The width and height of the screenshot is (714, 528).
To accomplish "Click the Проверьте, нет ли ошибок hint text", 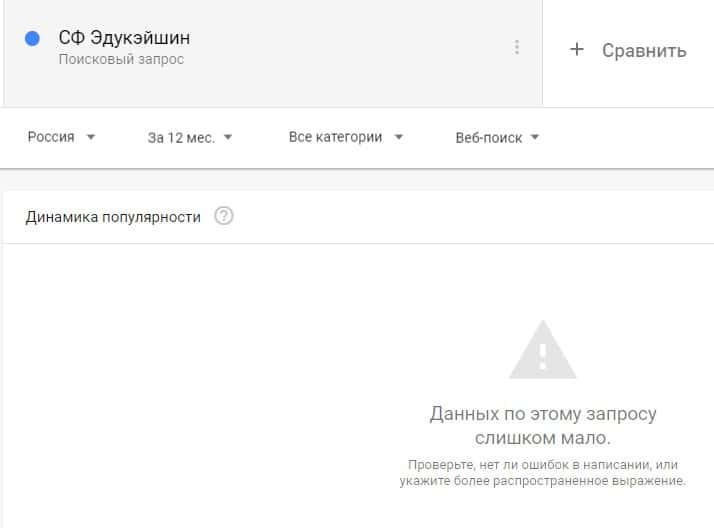I will click(543, 472).
